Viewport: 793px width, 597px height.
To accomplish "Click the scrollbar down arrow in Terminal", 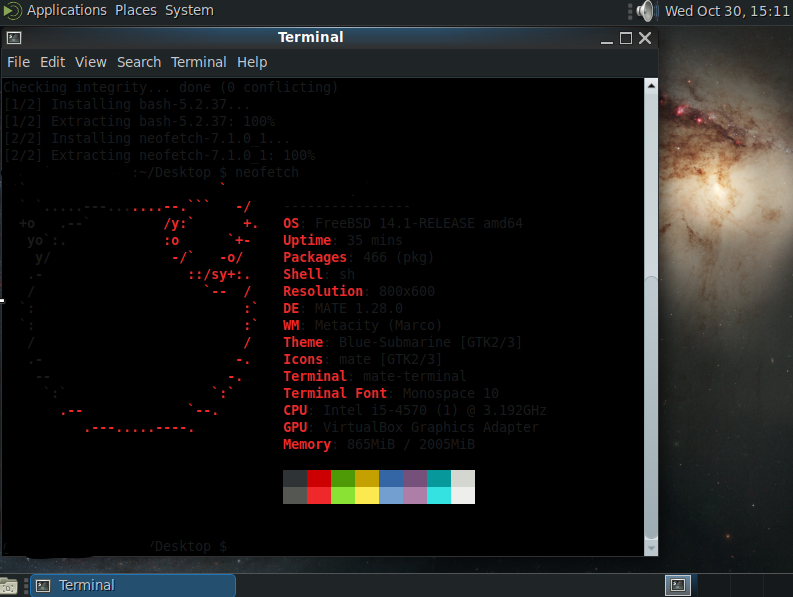I will [651, 548].
